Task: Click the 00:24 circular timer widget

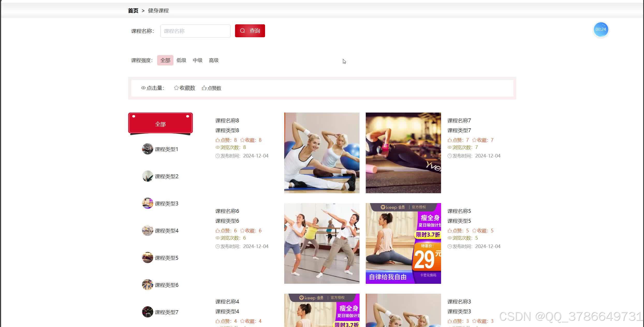Action: coord(601,29)
